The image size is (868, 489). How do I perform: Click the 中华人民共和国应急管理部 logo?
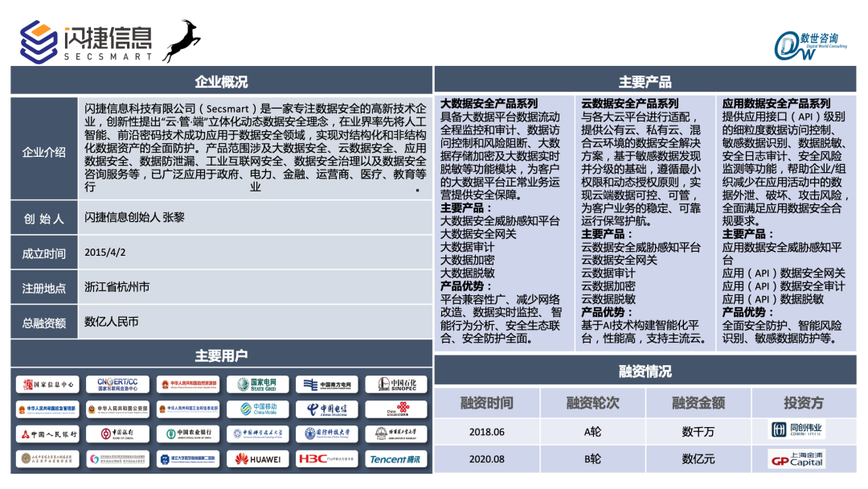click(x=47, y=409)
